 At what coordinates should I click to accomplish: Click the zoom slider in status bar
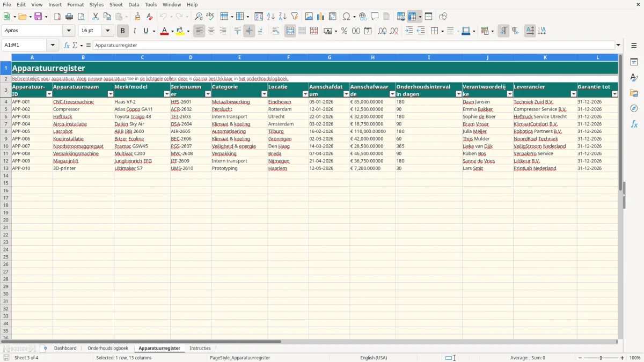(601, 358)
